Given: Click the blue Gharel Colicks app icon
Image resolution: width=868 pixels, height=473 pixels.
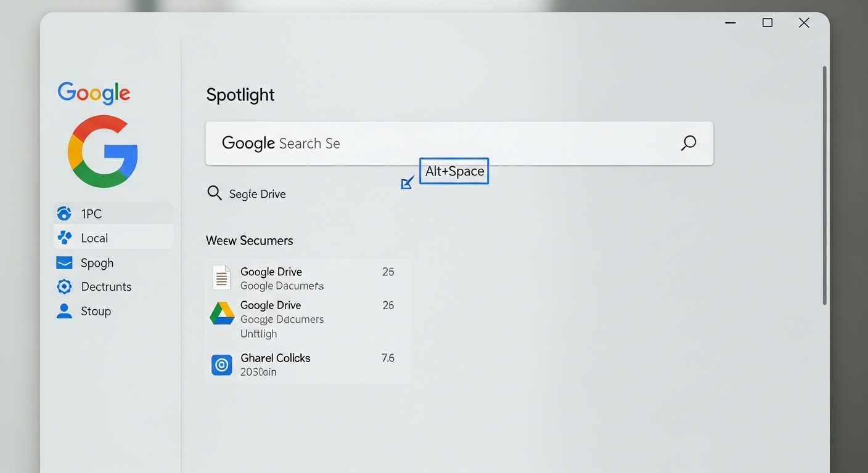Looking at the screenshot, I should coord(222,365).
